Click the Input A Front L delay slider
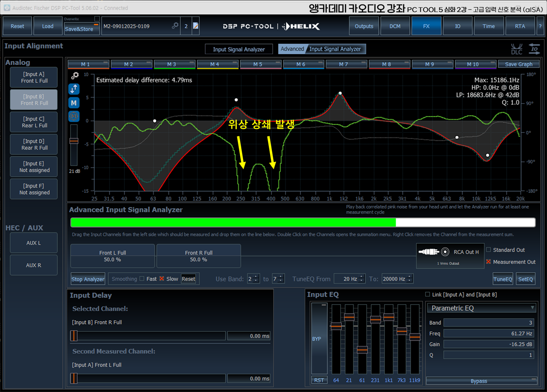547x392 pixels. click(148, 378)
